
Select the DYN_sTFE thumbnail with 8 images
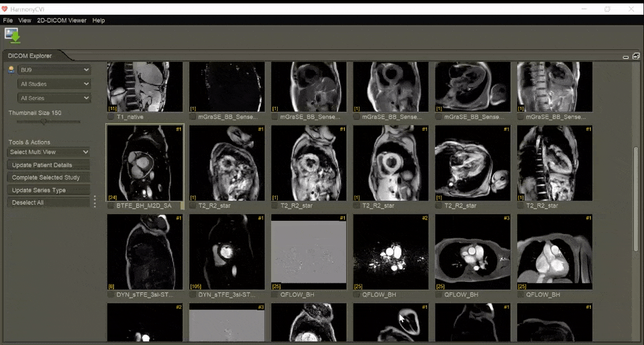point(145,252)
